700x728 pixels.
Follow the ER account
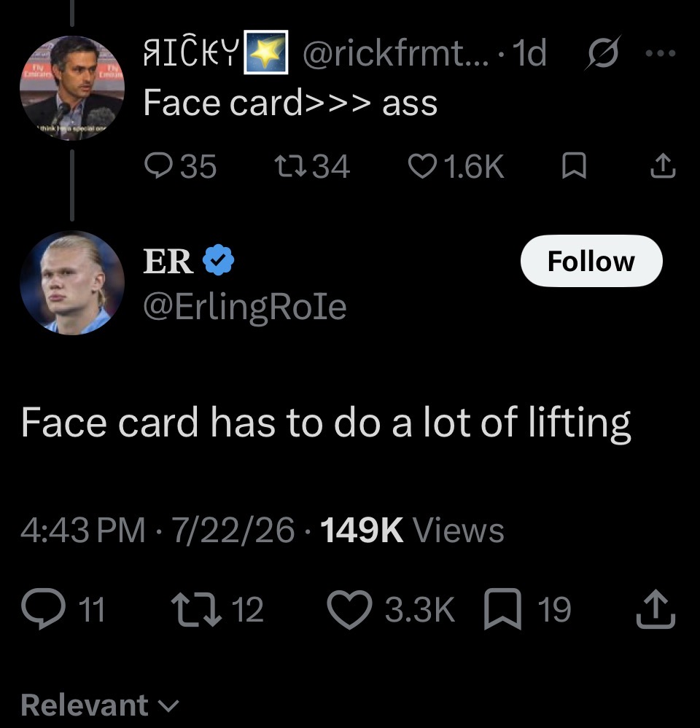pos(591,261)
